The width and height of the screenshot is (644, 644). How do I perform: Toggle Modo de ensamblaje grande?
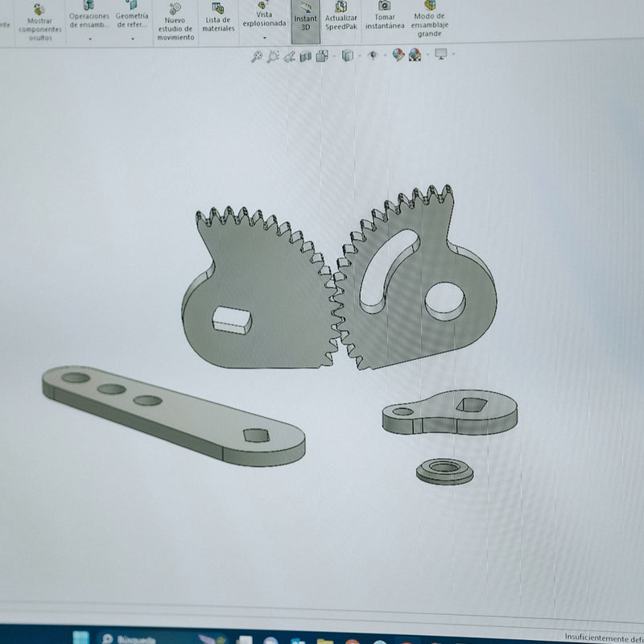pyautogui.click(x=430, y=19)
